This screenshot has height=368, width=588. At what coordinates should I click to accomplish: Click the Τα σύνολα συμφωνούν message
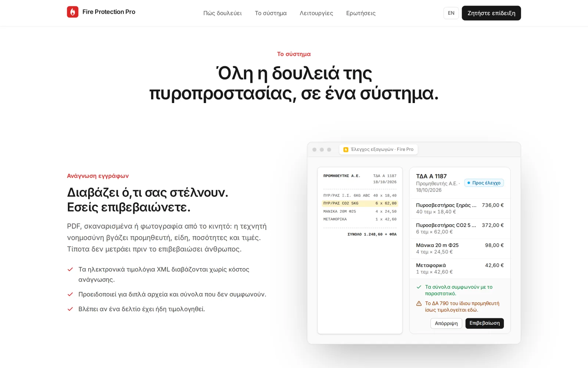[x=459, y=290]
